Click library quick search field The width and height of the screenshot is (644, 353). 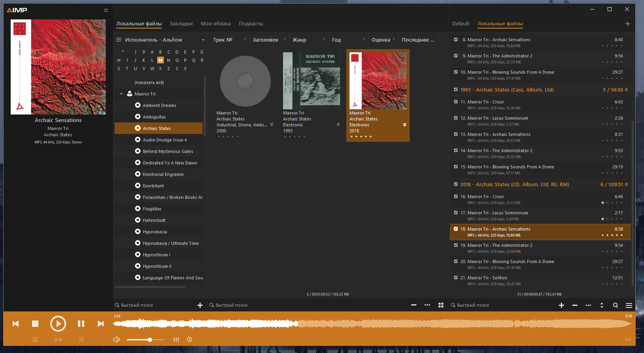click(154, 305)
